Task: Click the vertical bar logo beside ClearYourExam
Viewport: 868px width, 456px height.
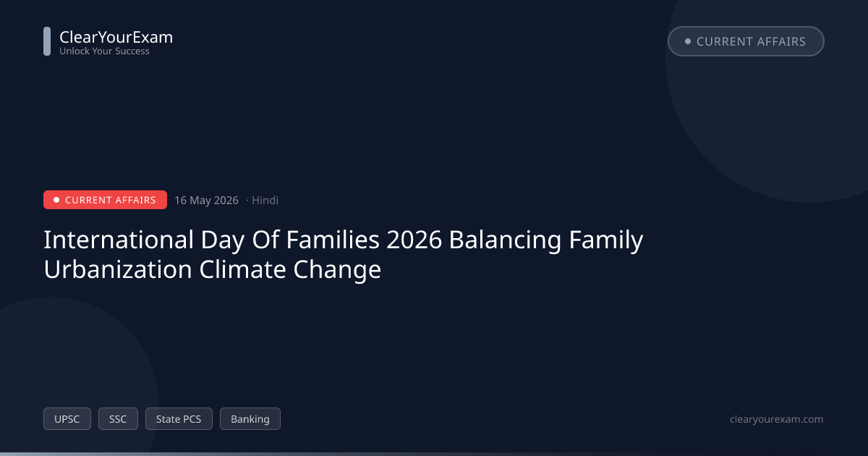Action: coord(47,41)
